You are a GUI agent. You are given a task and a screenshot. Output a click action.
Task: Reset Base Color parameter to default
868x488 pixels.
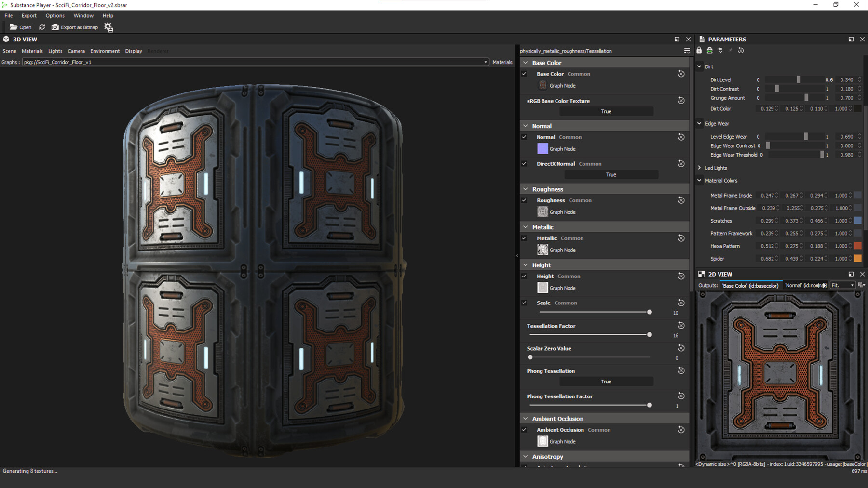pyautogui.click(x=681, y=74)
